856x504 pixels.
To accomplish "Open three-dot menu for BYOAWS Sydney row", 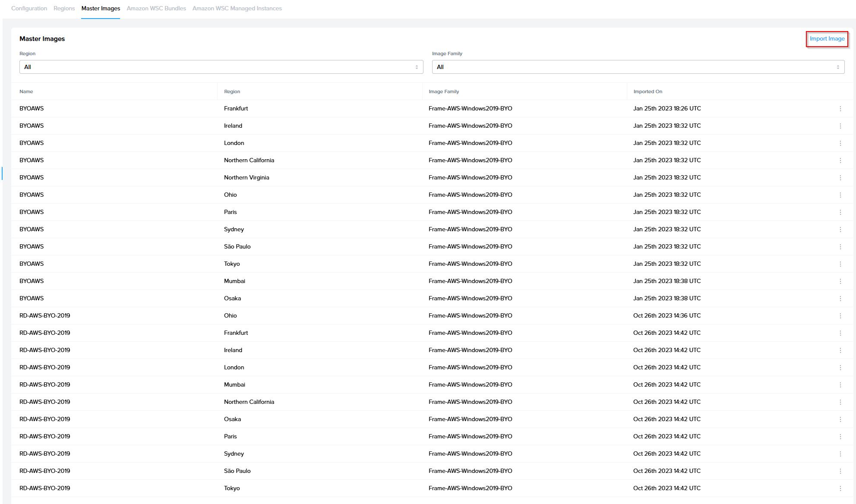I will [x=840, y=230].
